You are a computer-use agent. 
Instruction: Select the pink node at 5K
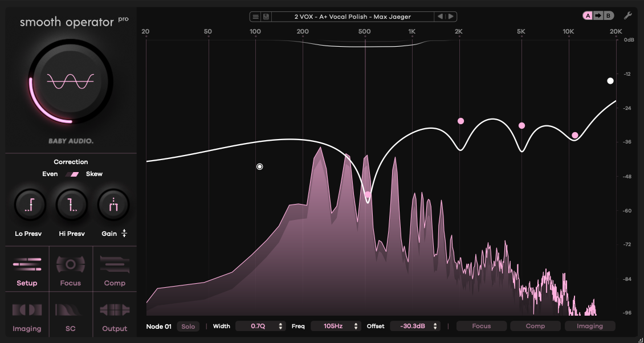(521, 126)
